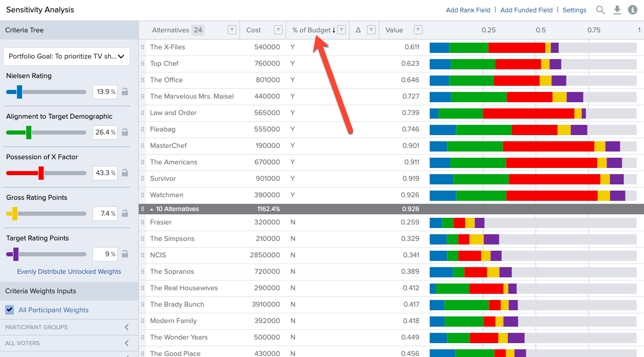The image size is (644, 357).
Task: Open the Δ column filter dropdown
Action: pyautogui.click(x=371, y=30)
